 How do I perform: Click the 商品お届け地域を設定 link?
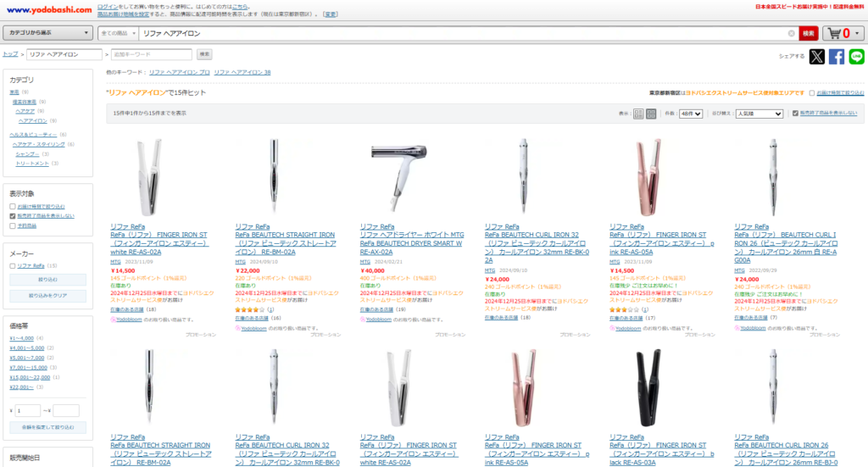123,14
